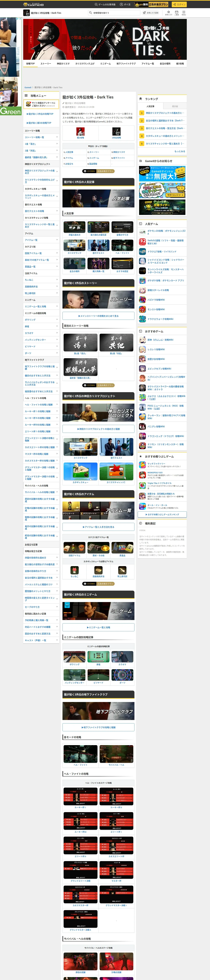Expand アイテム一覧 sidebar row
This screenshot has width=210, height=980.
pos(41,240)
